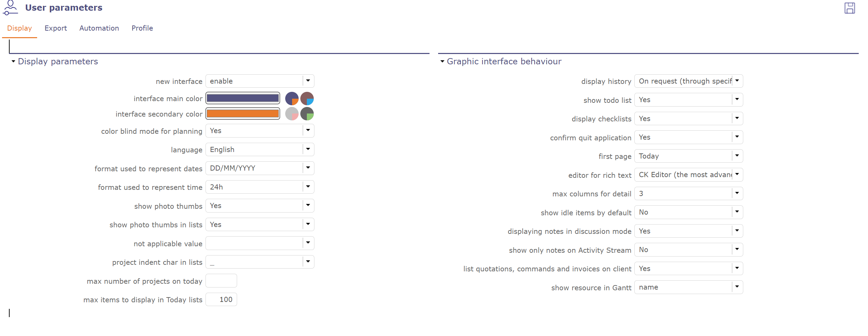Viewport: 868px width, 336px height.
Task: Open the display history dropdown
Action: coord(737,81)
